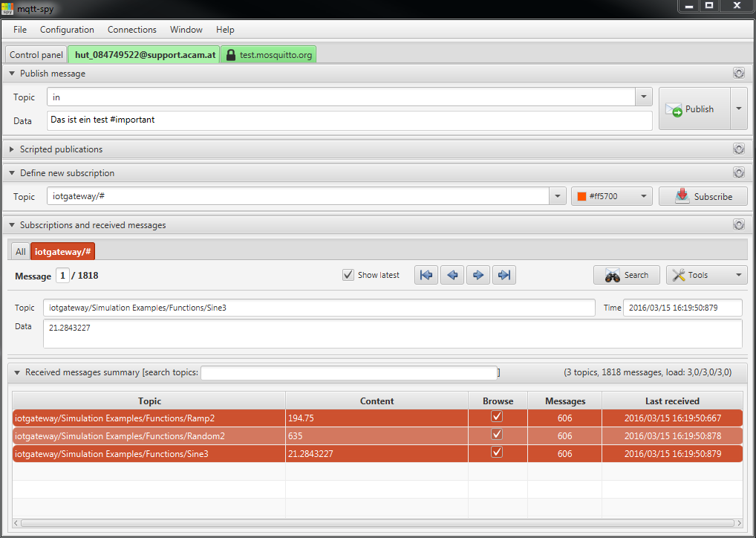Expand the Scripted publications section
Screen dimensions: 756x538
pyautogui.click(x=12, y=149)
